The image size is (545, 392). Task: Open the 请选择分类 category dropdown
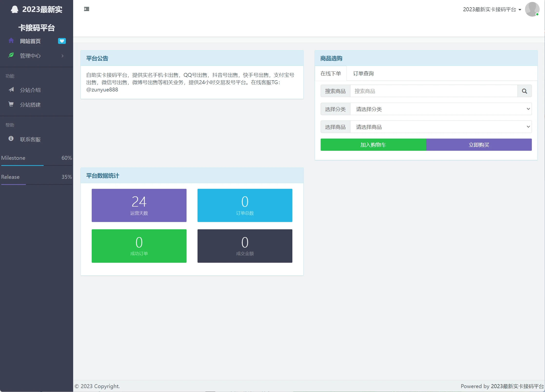pos(441,109)
